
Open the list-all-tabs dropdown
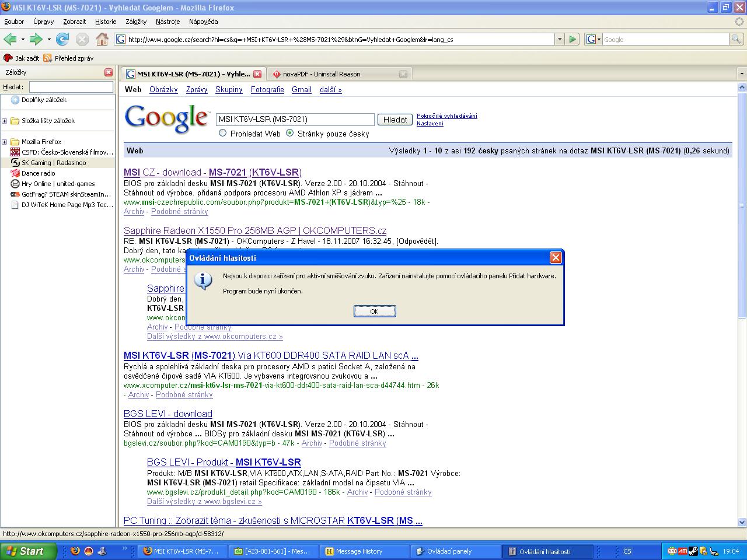point(742,74)
